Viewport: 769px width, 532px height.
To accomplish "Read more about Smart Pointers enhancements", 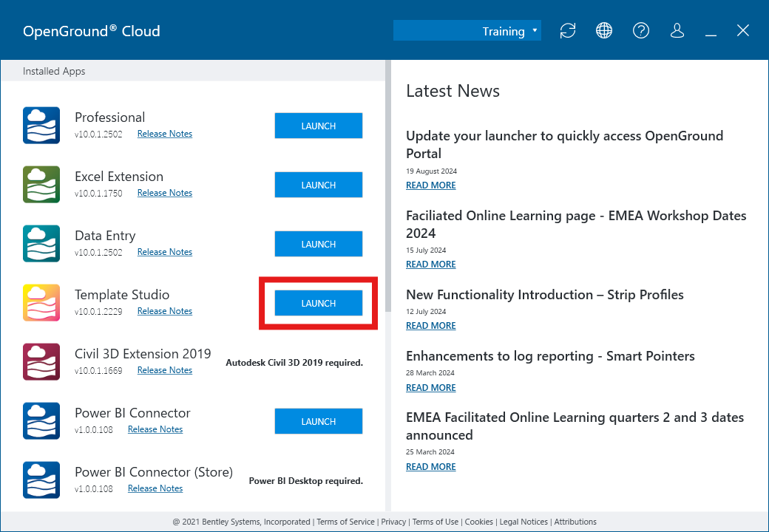I will (x=430, y=387).
